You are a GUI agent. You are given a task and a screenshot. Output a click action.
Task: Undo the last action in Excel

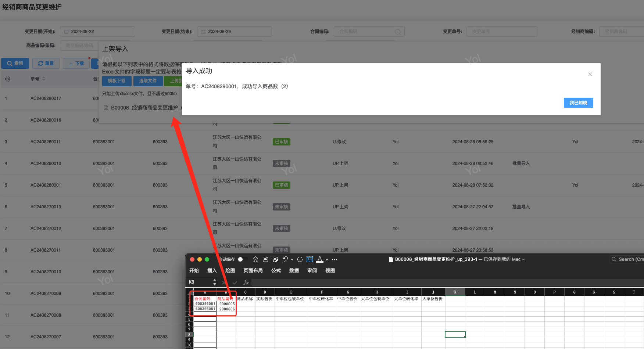click(x=285, y=259)
